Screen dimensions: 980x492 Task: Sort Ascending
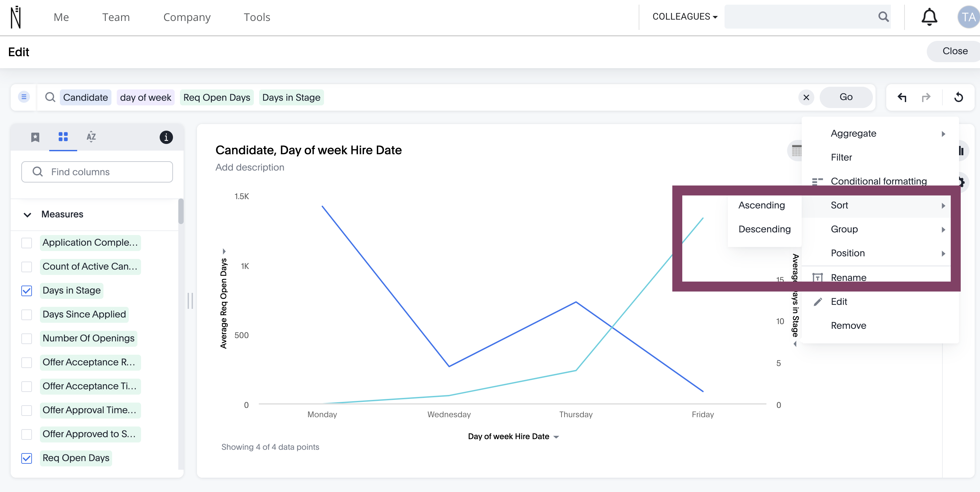coord(764,205)
